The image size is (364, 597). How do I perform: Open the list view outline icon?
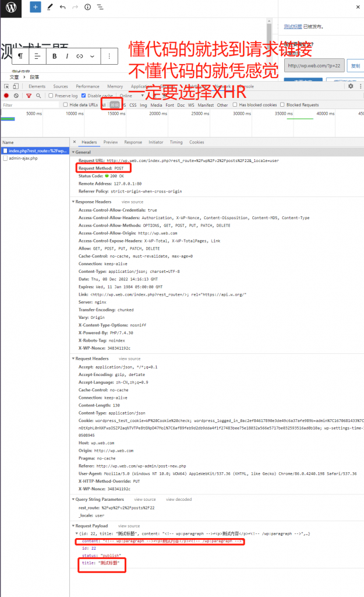[x=100, y=7]
